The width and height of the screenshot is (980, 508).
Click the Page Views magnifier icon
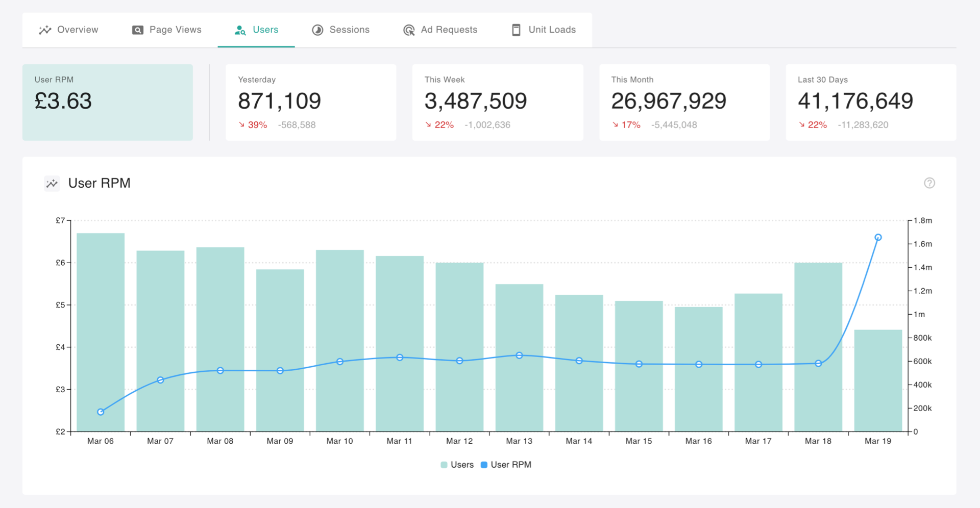(138, 30)
